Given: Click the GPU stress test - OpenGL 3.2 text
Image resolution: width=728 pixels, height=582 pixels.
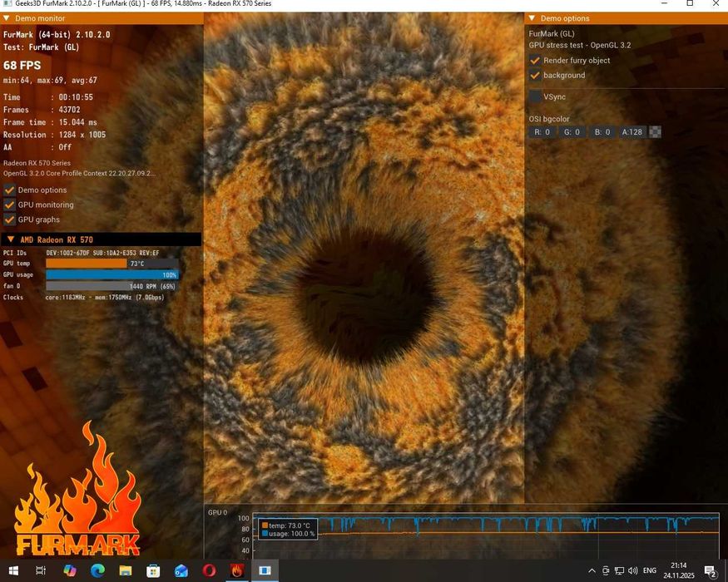Looking at the screenshot, I should coord(579,46).
